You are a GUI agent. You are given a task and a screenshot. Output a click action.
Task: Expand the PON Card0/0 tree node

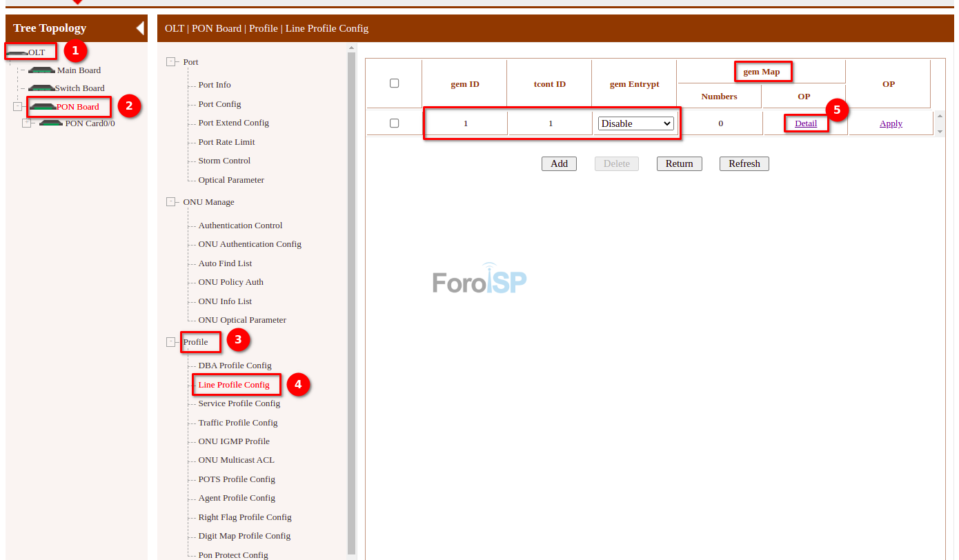point(27,123)
